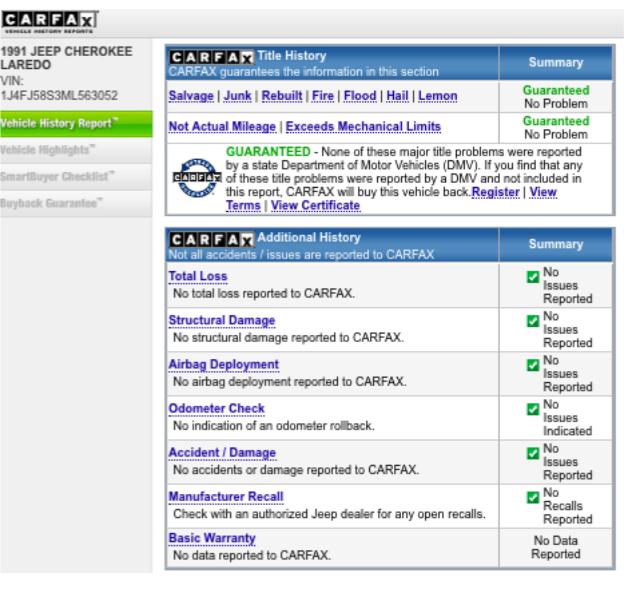Select the Vehicle History Report tab

76,124
